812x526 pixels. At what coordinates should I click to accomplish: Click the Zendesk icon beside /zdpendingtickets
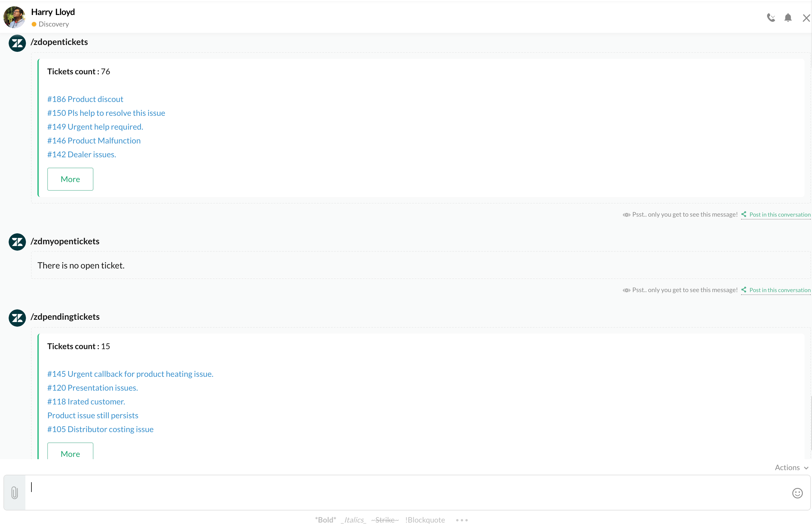click(x=17, y=318)
